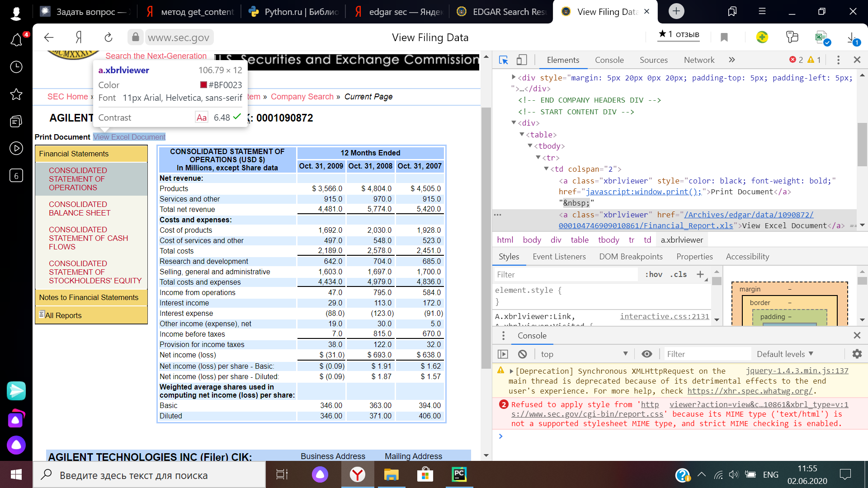Image resolution: width=868 pixels, height=488 pixels.
Task: Open new tab with plus button
Action: pyautogui.click(x=676, y=11)
